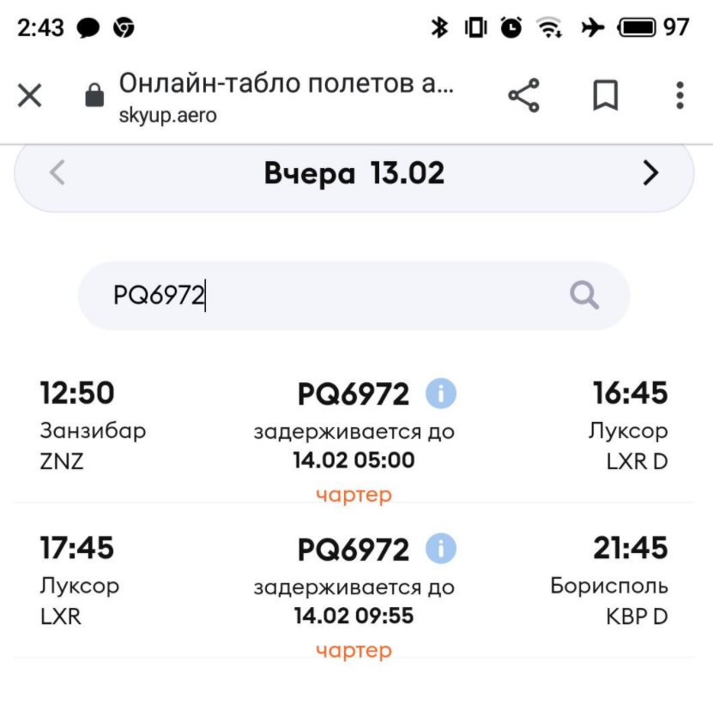Tap the airplane mode status icon
This screenshot has width=713, height=728.
(593, 27)
